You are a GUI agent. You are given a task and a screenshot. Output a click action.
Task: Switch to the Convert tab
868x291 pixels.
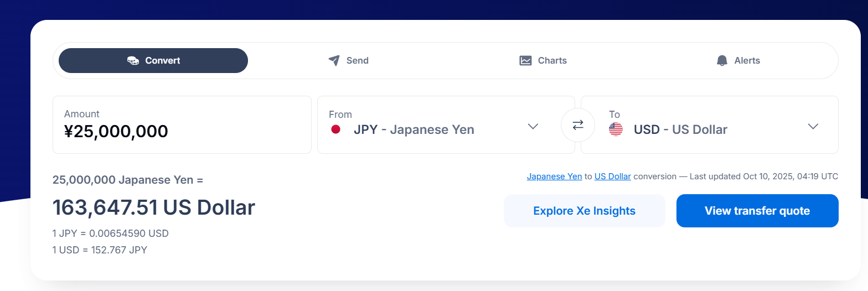coord(153,60)
